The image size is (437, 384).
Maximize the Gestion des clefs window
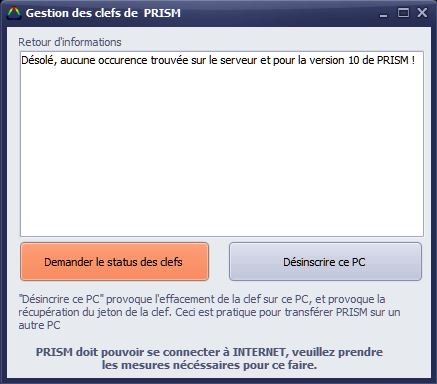coord(403,13)
